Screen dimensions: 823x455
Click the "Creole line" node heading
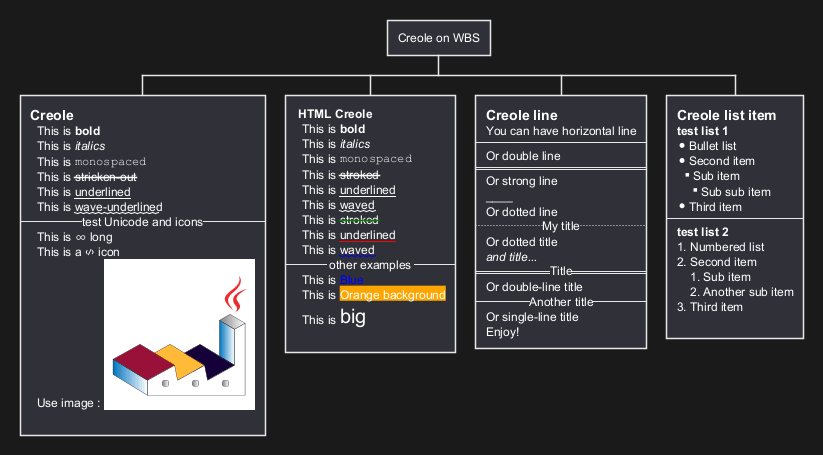point(521,115)
